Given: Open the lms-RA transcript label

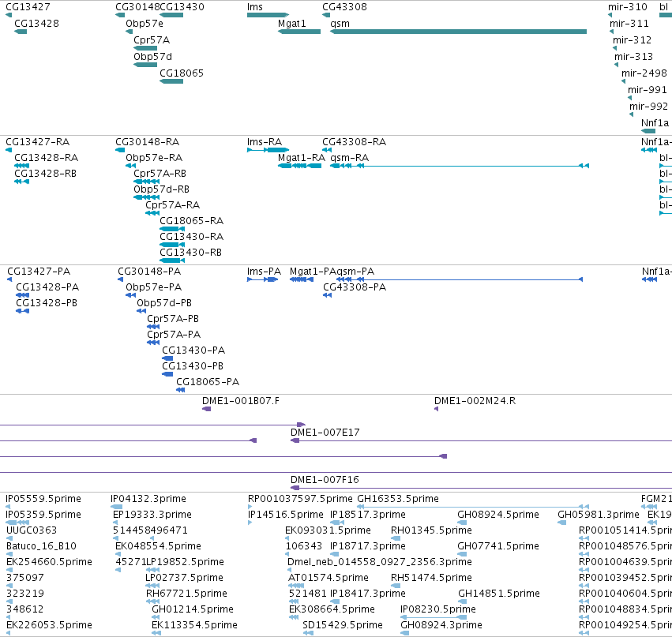Looking at the screenshot, I should coord(265,142).
